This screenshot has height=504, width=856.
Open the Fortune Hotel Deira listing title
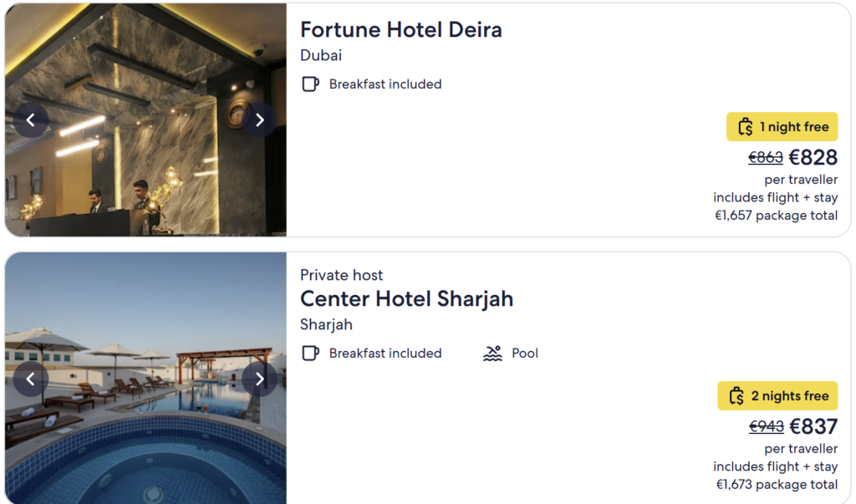tap(401, 29)
